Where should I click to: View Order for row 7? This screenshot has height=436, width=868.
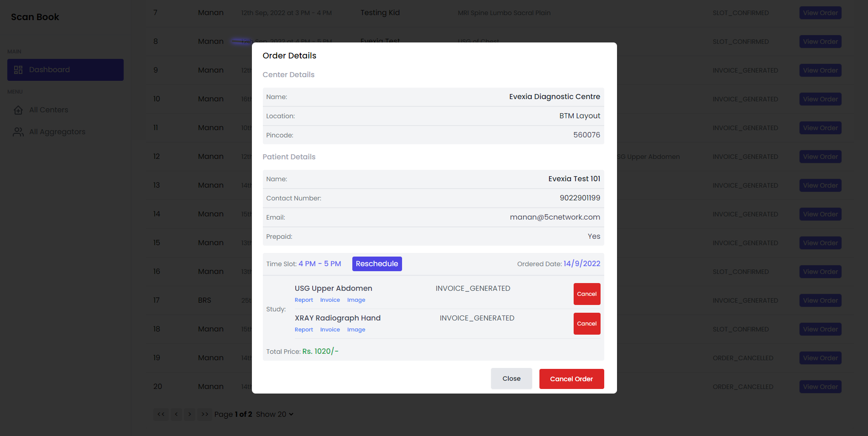point(821,13)
